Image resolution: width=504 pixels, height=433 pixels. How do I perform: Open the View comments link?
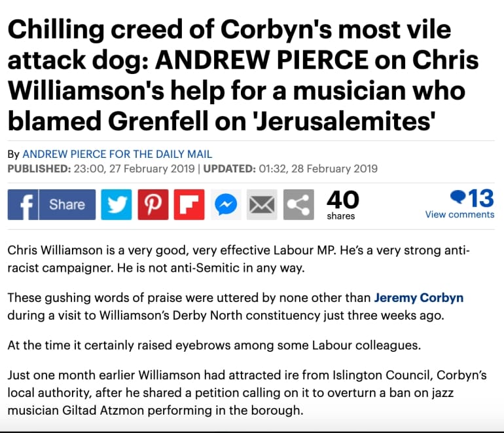[x=459, y=215]
